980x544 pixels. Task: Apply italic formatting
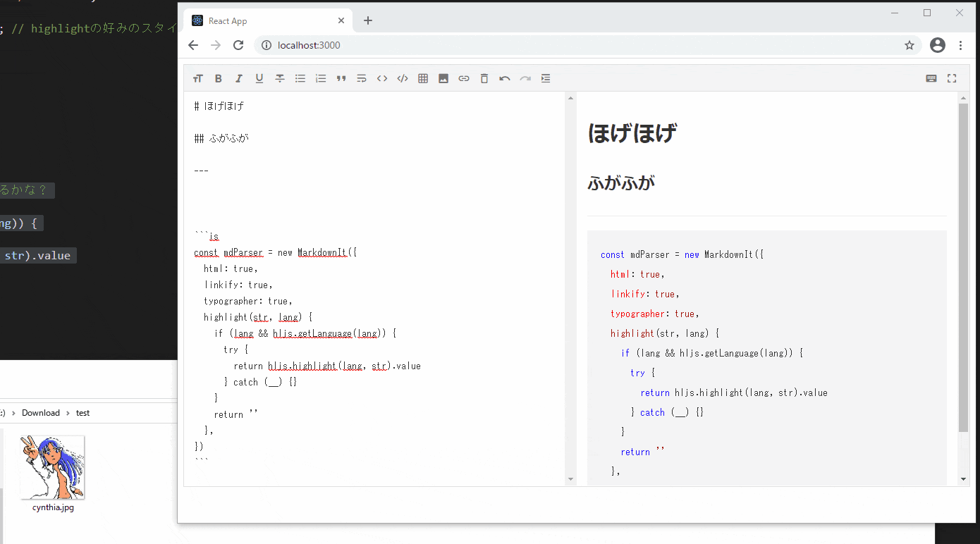(239, 78)
